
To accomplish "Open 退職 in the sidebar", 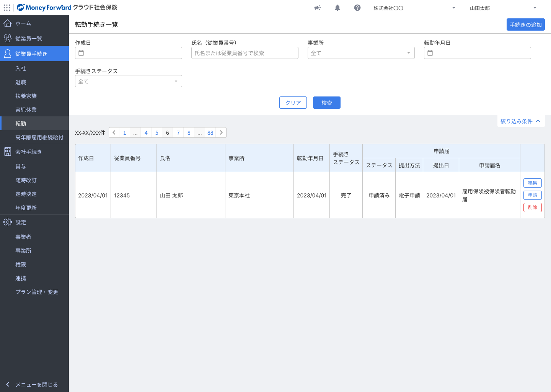I will tap(34, 82).
